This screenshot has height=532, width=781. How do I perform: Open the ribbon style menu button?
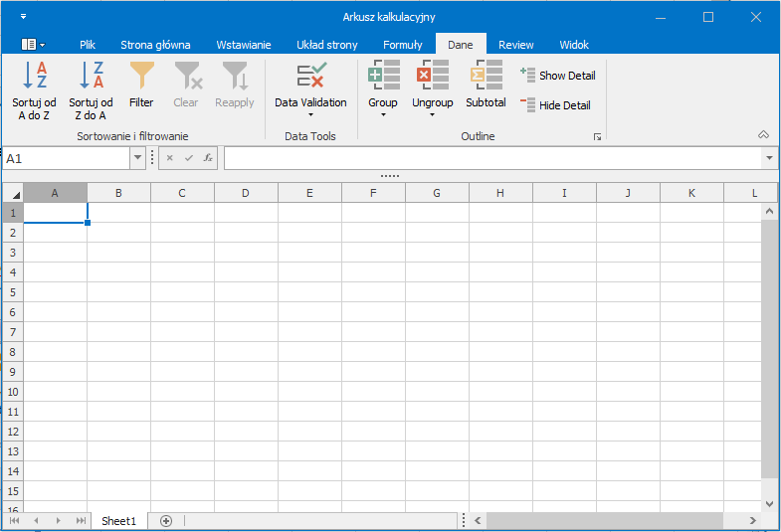click(x=34, y=45)
